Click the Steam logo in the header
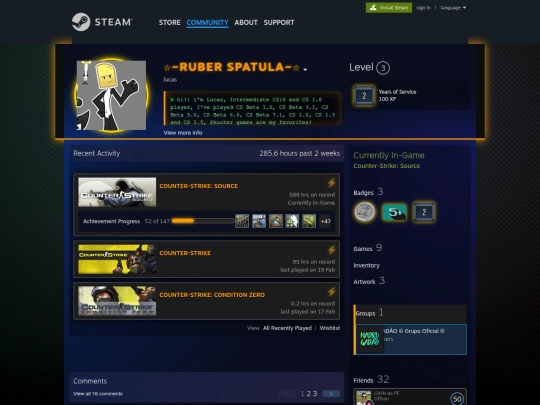Viewport: 540px width, 405px height. coord(102,22)
